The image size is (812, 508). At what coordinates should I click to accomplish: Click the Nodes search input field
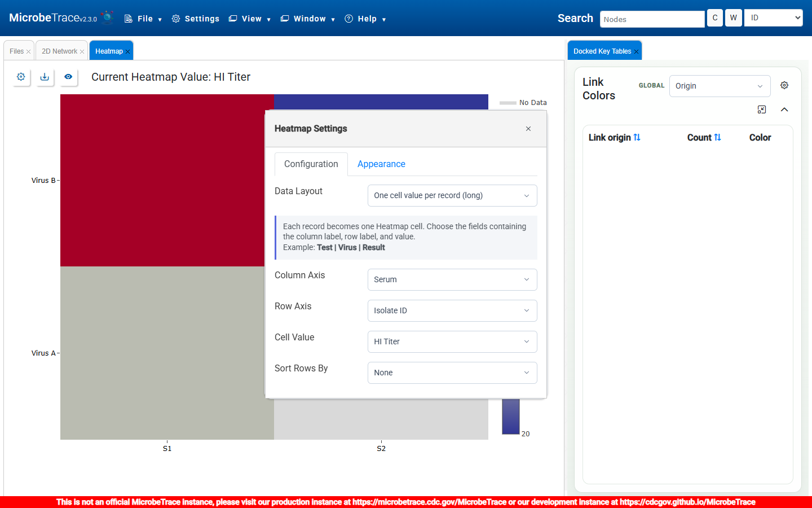coord(652,19)
